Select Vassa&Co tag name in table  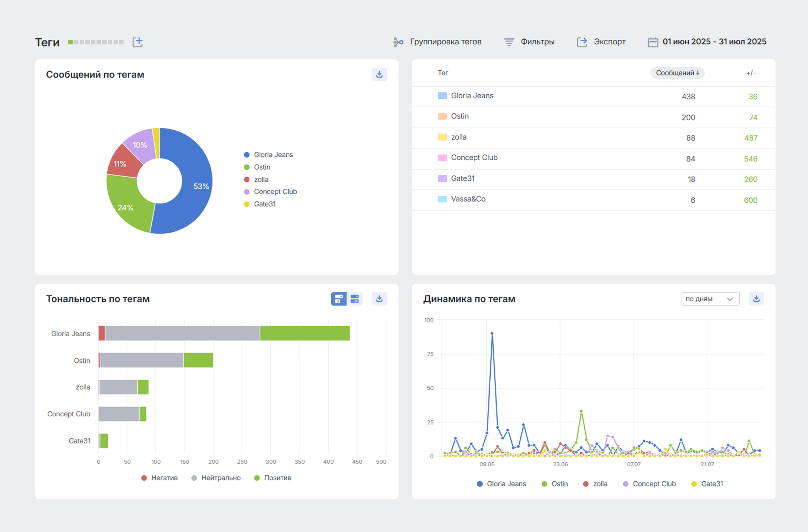[468, 199]
